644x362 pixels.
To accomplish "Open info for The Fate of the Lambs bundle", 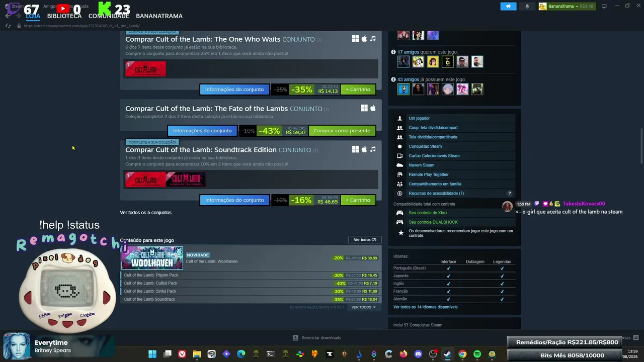I will click(202, 131).
